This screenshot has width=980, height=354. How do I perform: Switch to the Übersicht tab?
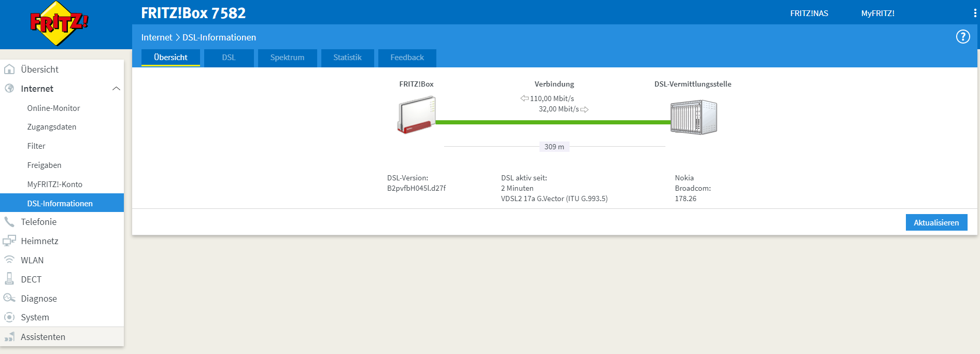[171, 58]
